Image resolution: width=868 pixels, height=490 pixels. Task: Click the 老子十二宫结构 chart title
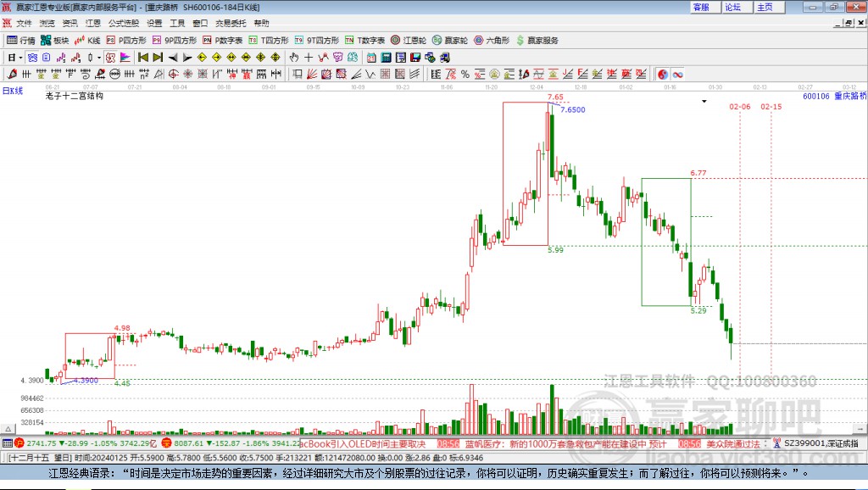[75, 96]
